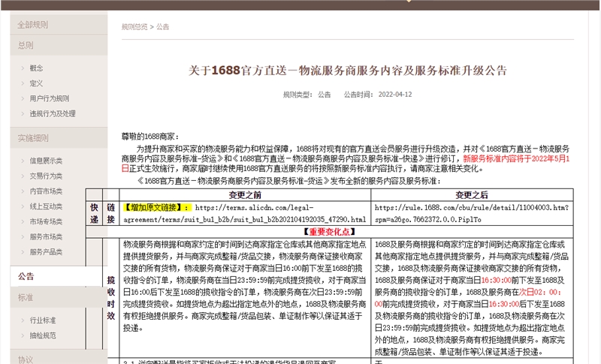This screenshot has height=364, width=601.
Task: Click the arrow bullet beside 概念
Action: click(x=23, y=68)
